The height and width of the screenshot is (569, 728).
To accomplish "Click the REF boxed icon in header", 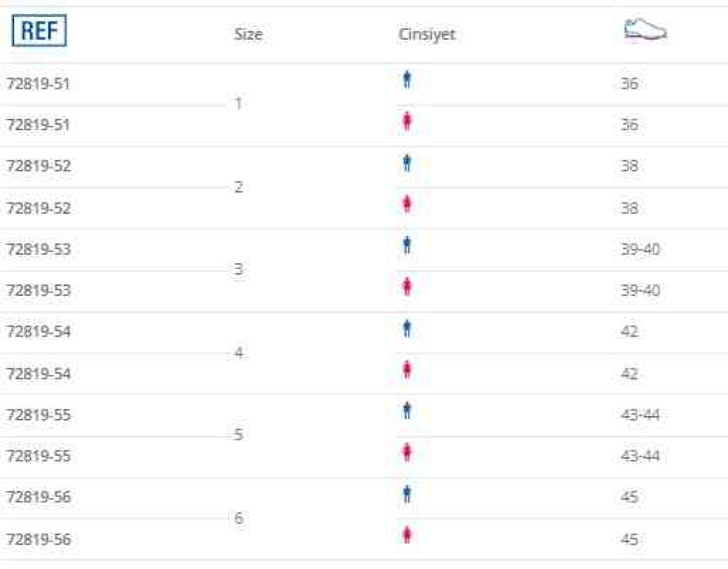I will click(40, 31).
